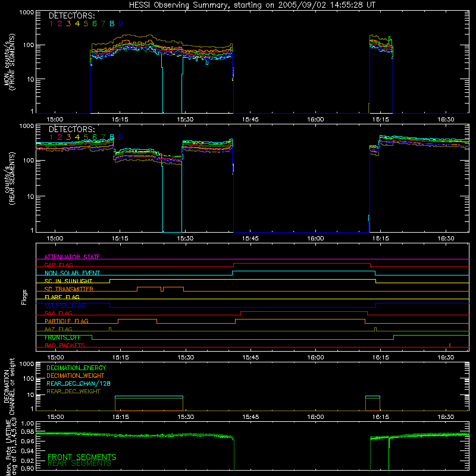This screenshot has height=476, width=476.
Task: Click the 0.98 value on livetime axis
Action: [x=27, y=431]
